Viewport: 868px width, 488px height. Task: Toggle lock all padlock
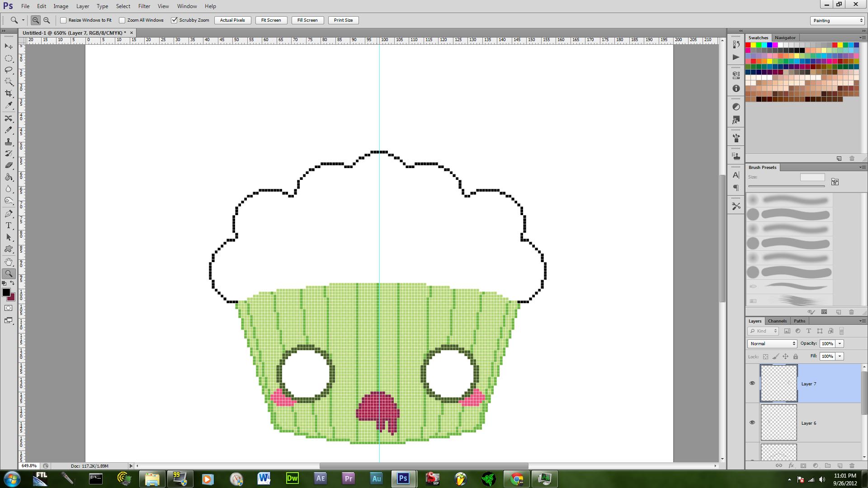[x=796, y=357]
